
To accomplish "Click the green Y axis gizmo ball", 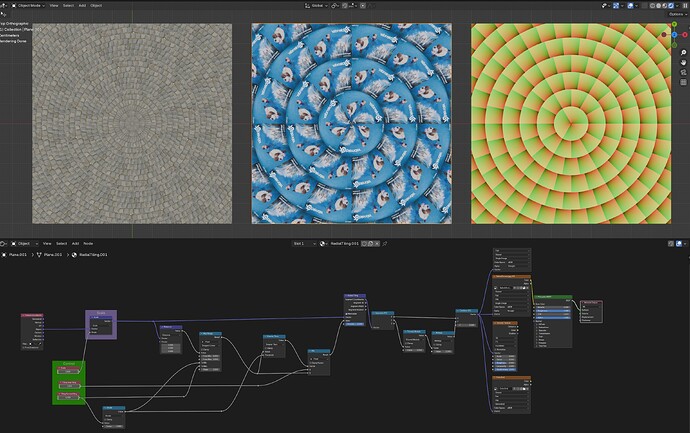I will tap(674, 25).
